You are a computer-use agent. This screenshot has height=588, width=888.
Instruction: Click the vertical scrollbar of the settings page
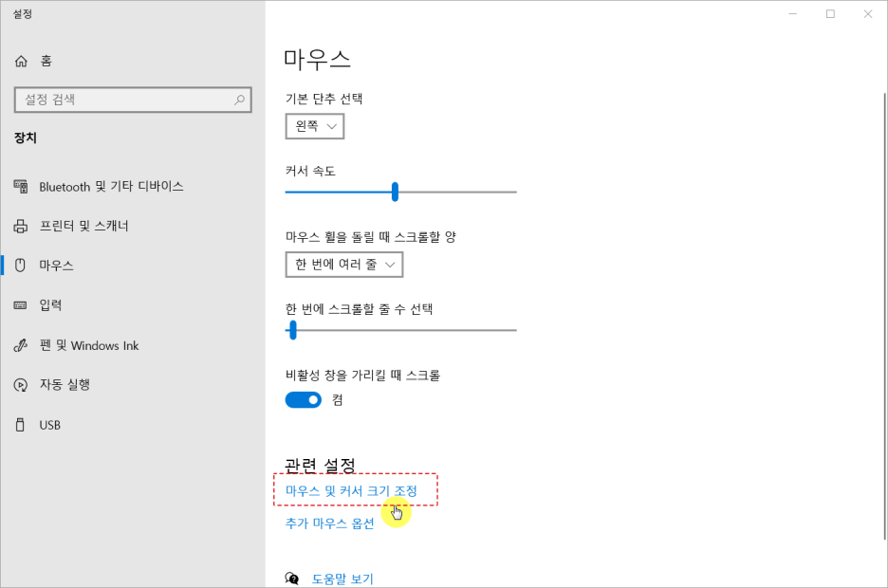pyautogui.click(x=884, y=317)
